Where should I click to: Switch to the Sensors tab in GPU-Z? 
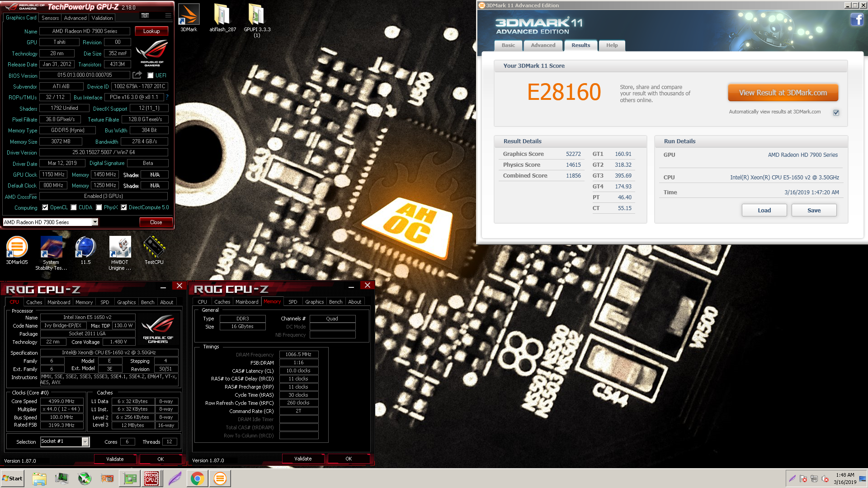pos(50,18)
